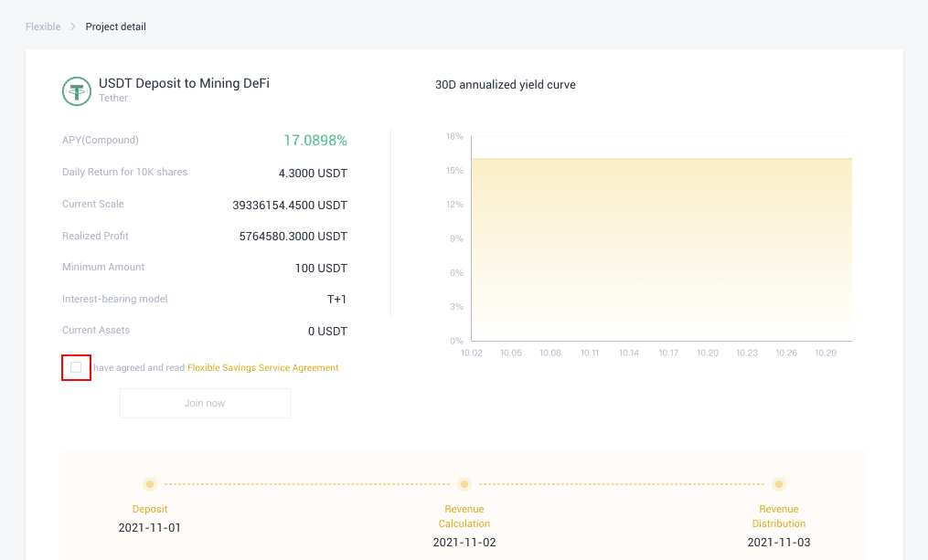Click the Current Scale label
The height and width of the screenshot is (560, 928).
click(x=93, y=204)
